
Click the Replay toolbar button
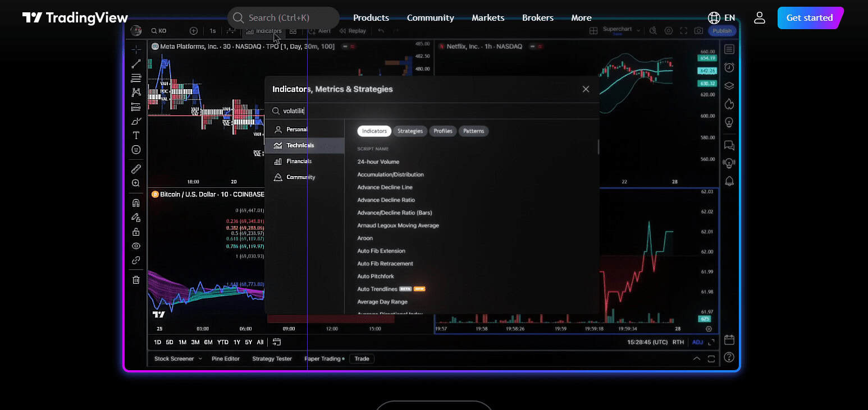tap(353, 31)
